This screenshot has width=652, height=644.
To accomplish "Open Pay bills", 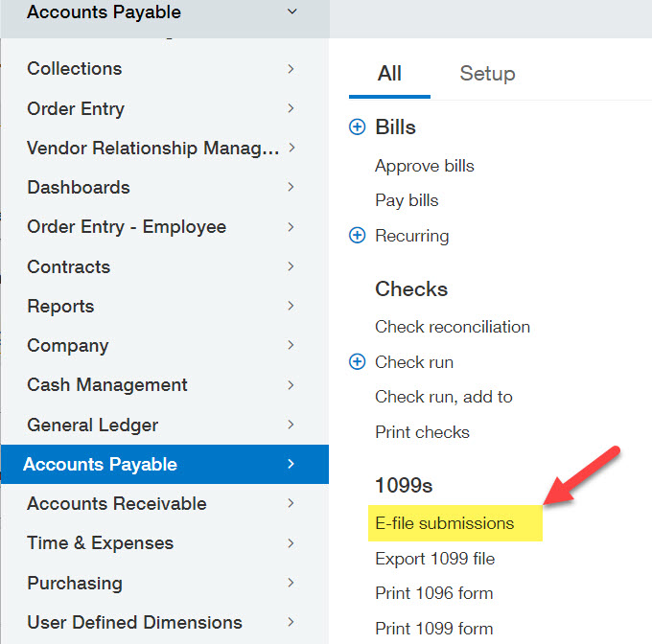I will point(407,200).
